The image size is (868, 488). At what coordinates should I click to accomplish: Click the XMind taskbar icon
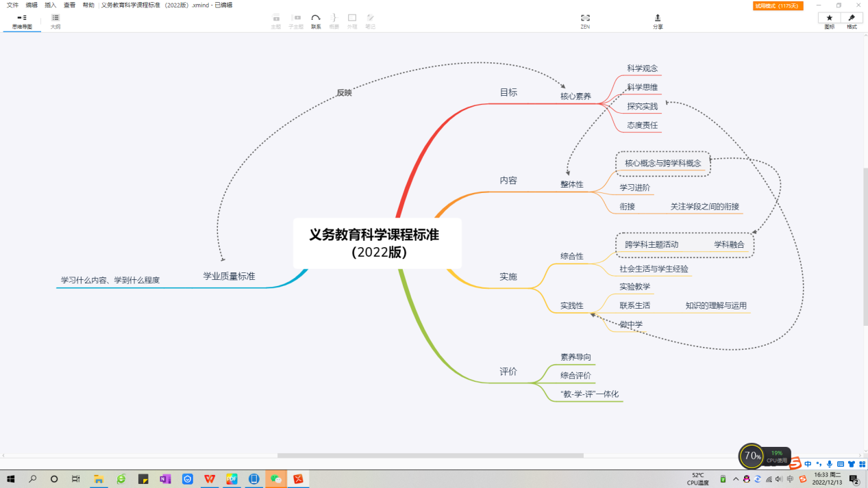coord(299,479)
